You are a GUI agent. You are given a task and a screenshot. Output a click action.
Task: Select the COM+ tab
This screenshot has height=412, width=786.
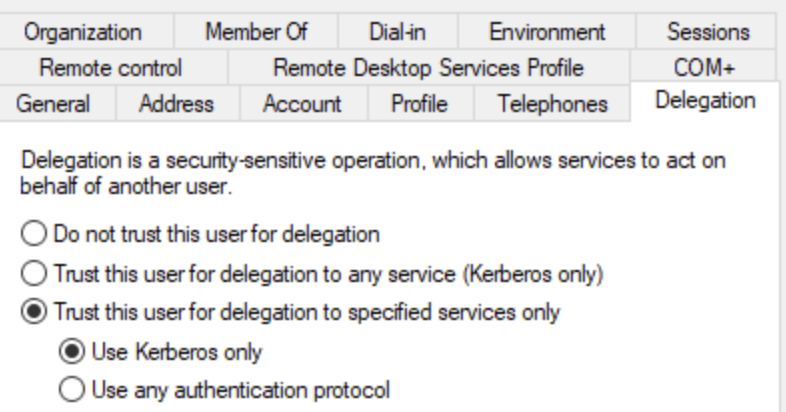pos(704,69)
